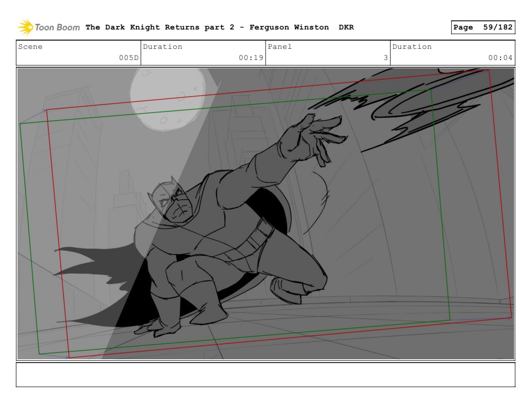Image resolution: width=532 pixels, height=411 pixels.
Task: Click the "Page 59/182" box
Action: point(483,27)
